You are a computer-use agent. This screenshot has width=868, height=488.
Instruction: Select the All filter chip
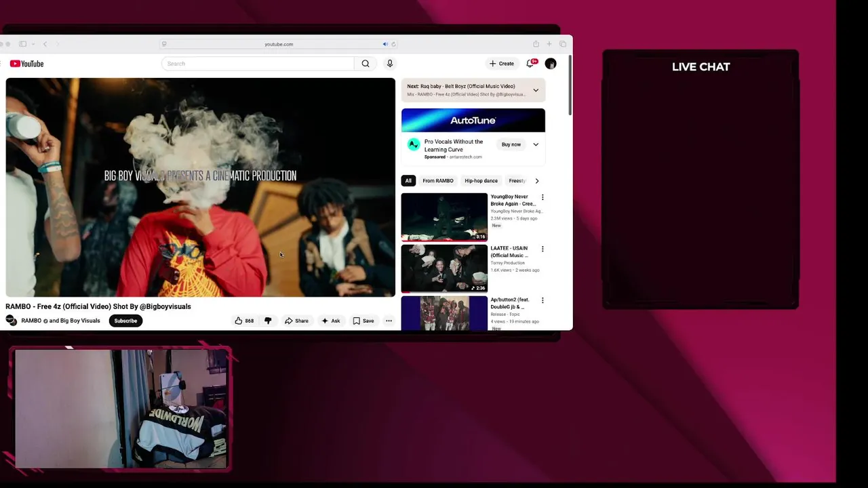408,181
